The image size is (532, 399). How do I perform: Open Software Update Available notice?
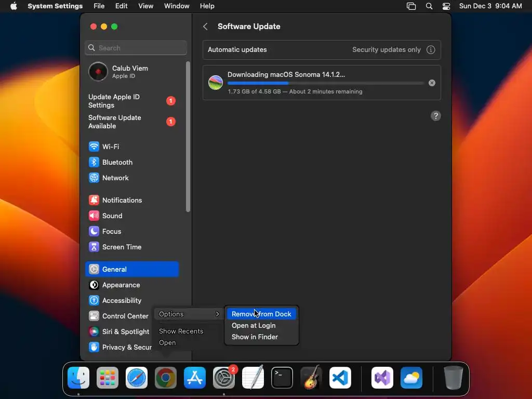pyautogui.click(x=132, y=122)
